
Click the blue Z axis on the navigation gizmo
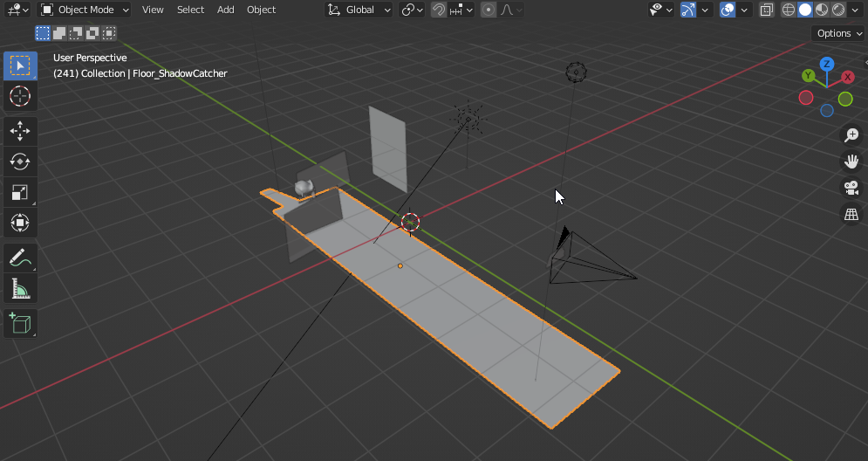[x=826, y=65]
